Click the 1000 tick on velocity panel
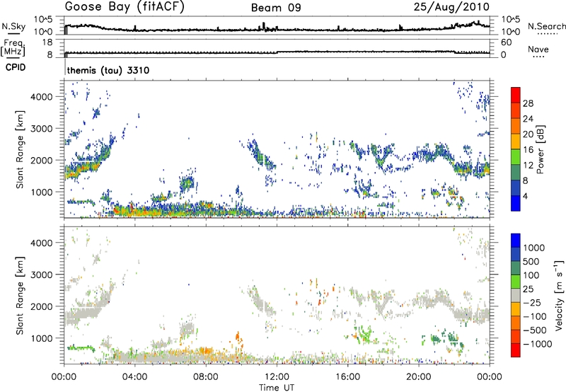This screenshot has height=392, width=566. tap(41, 338)
